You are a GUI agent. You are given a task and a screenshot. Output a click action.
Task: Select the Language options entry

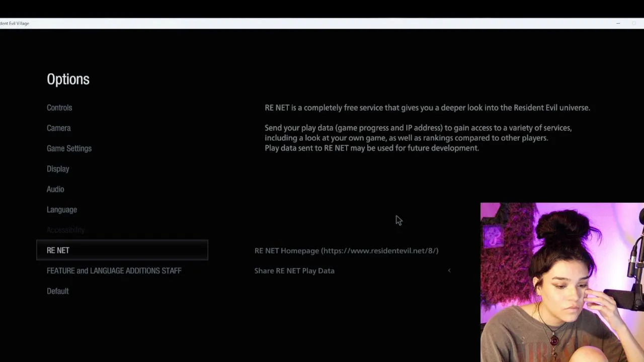click(62, 210)
